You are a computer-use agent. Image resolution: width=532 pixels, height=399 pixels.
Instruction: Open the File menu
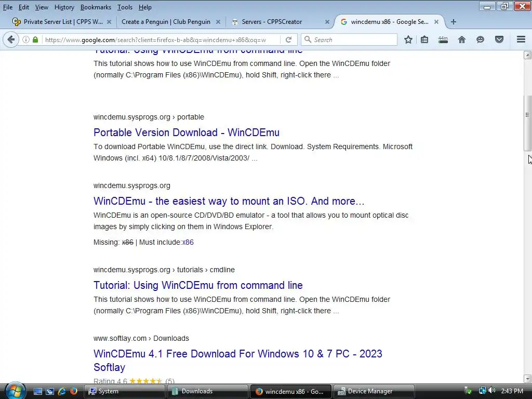click(7, 7)
